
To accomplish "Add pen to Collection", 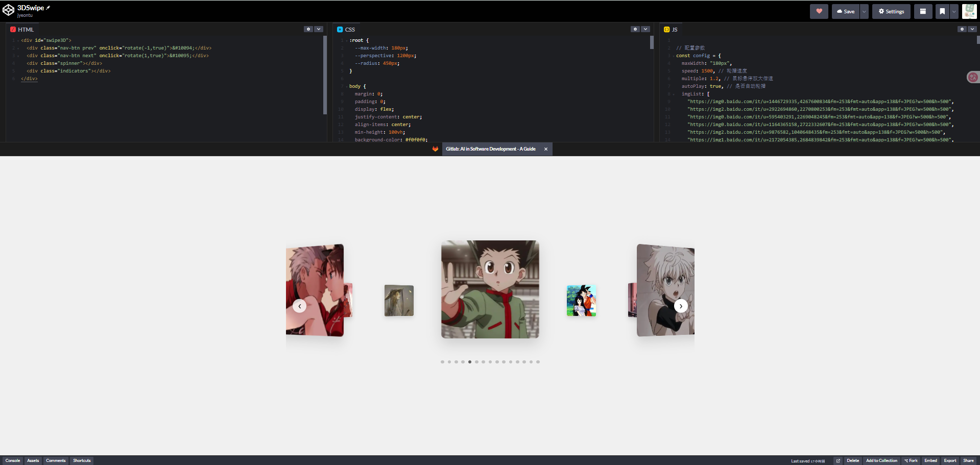I will [x=881, y=460].
